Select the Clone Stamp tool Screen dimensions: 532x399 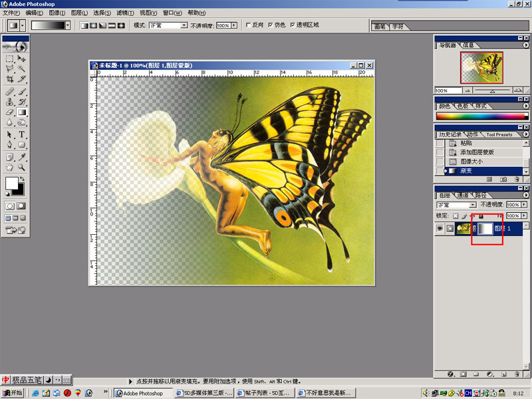coord(10,102)
